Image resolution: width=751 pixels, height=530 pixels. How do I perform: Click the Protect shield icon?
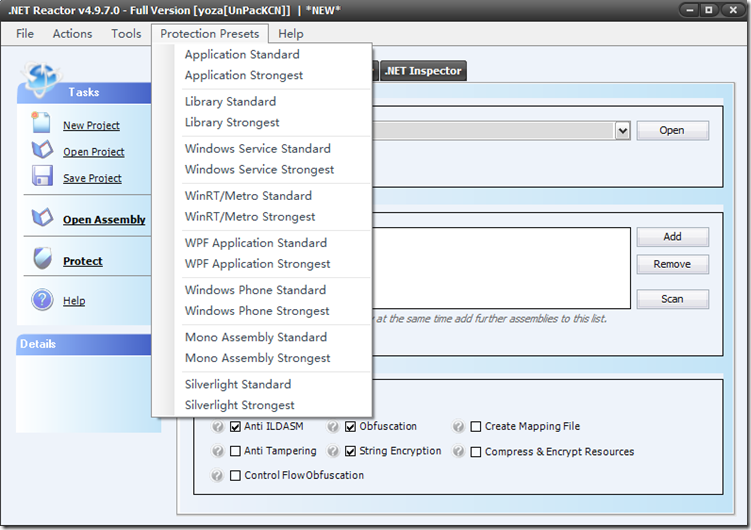(x=42, y=260)
